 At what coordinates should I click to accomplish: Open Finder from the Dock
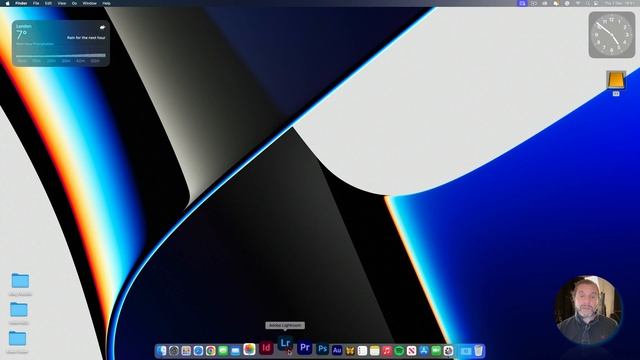(x=162, y=351)
